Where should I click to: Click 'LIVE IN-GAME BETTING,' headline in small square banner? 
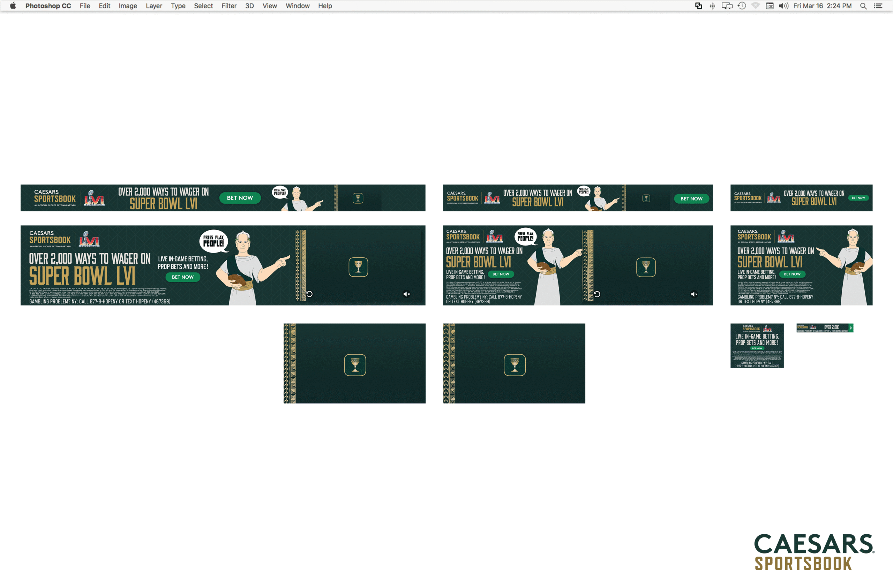757,336
